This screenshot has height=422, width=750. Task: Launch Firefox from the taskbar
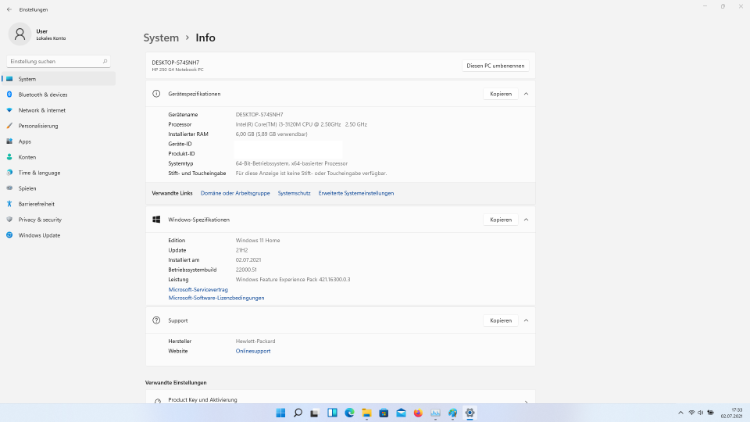click(418, 412)
